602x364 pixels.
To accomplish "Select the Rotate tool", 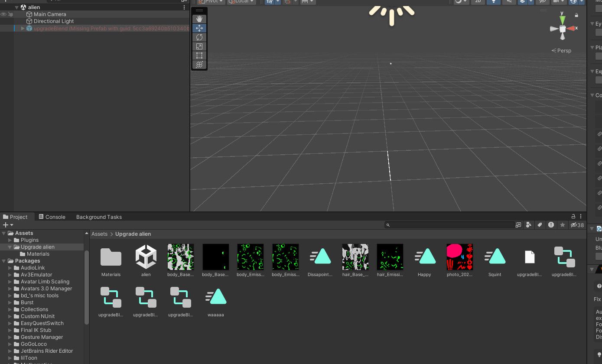I will (199, 37).
